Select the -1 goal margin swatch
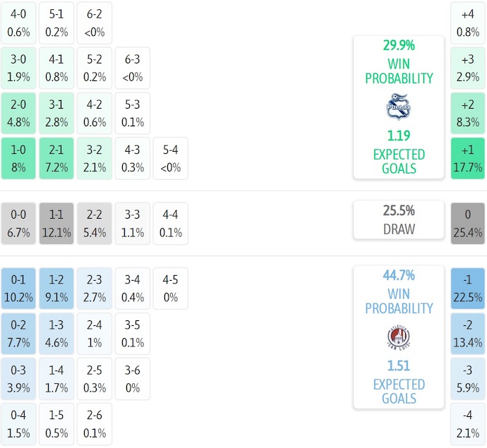This screenshot has width=487, height=448. coord(468,289)
